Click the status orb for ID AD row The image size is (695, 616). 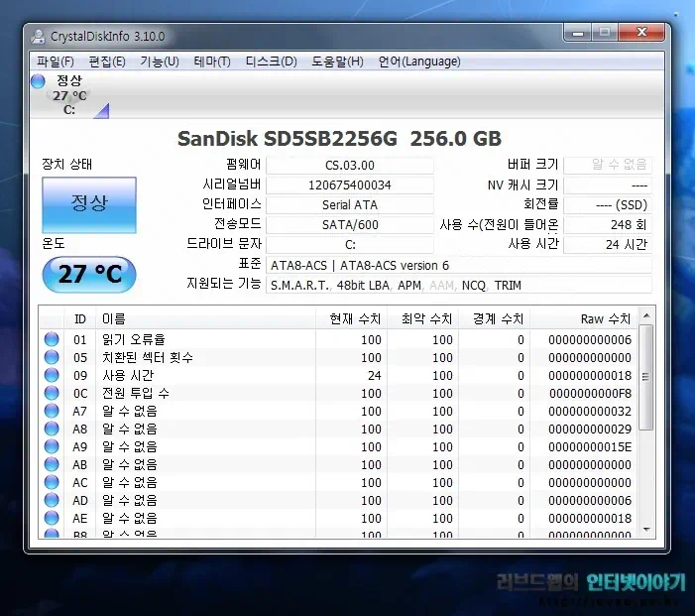coord(52,500)
